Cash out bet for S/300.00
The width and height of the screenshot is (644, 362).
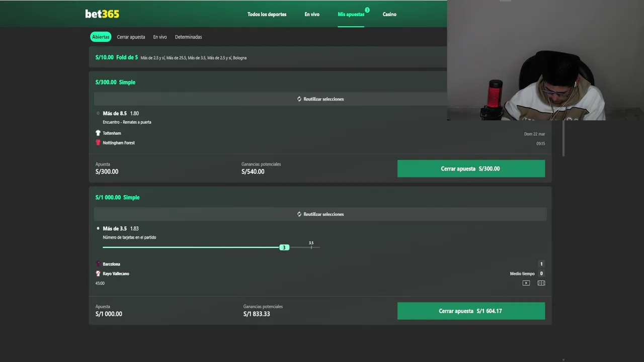pos(471,168)
